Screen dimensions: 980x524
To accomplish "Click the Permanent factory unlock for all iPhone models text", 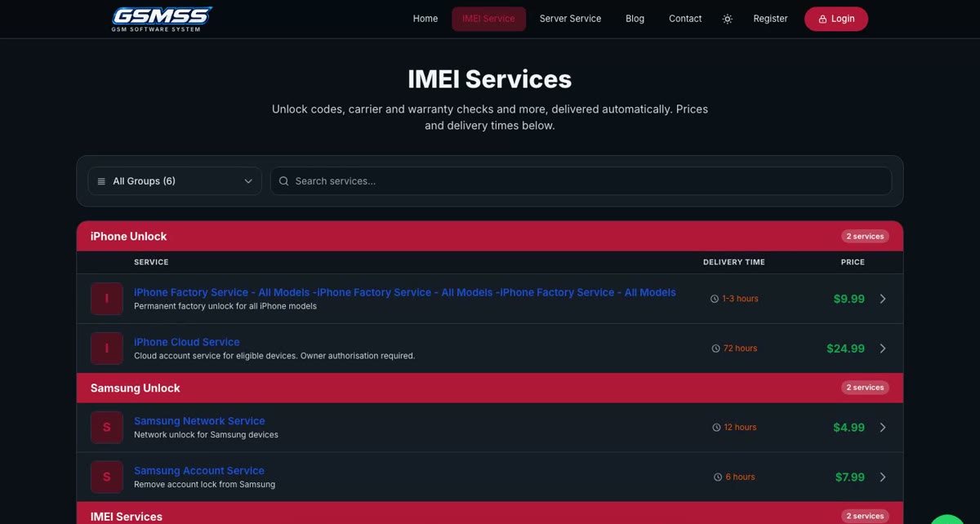I will coord(225,306).
